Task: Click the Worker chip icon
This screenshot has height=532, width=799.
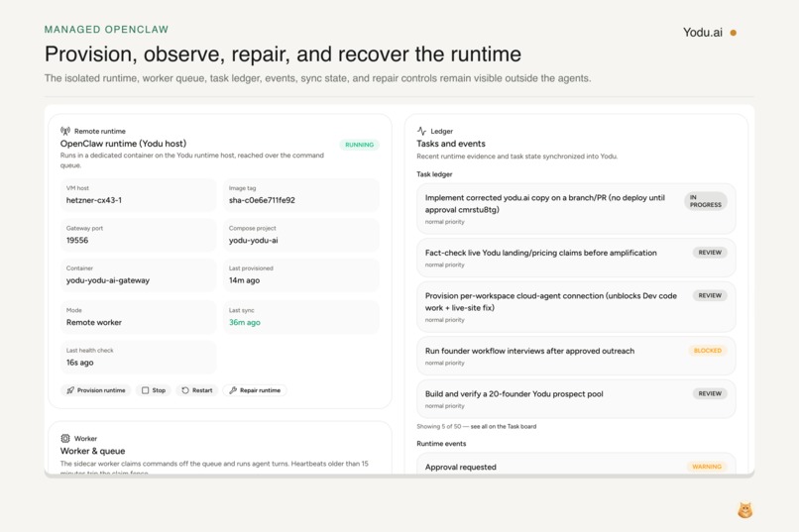Action: coord(65,438)
